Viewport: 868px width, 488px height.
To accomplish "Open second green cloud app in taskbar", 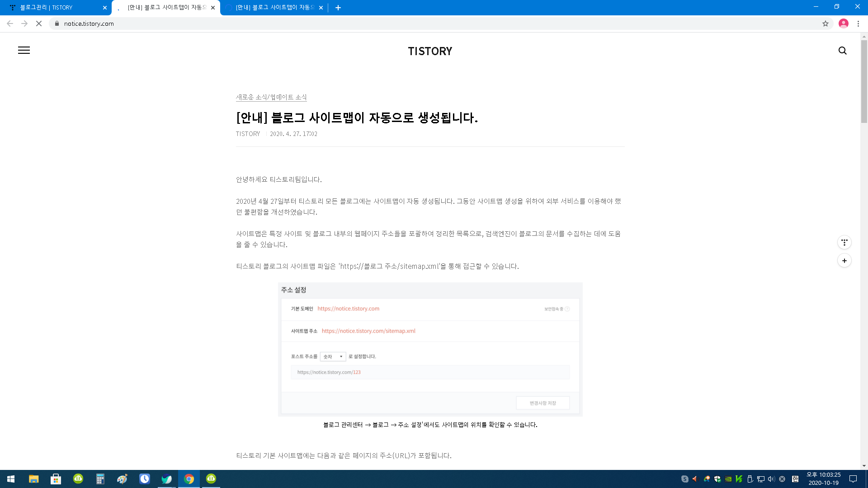I will tap(211, 479).
